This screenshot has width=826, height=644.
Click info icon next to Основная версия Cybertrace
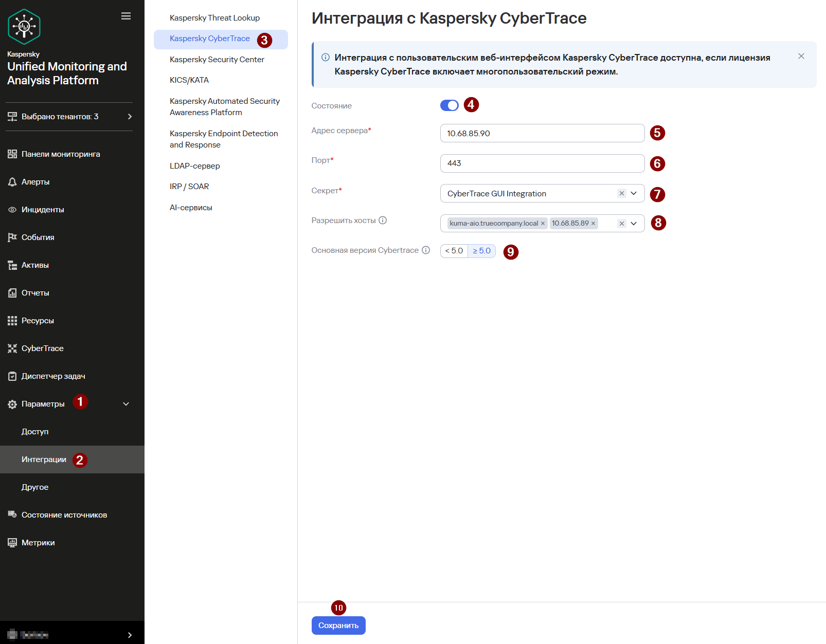click(426, 250)
